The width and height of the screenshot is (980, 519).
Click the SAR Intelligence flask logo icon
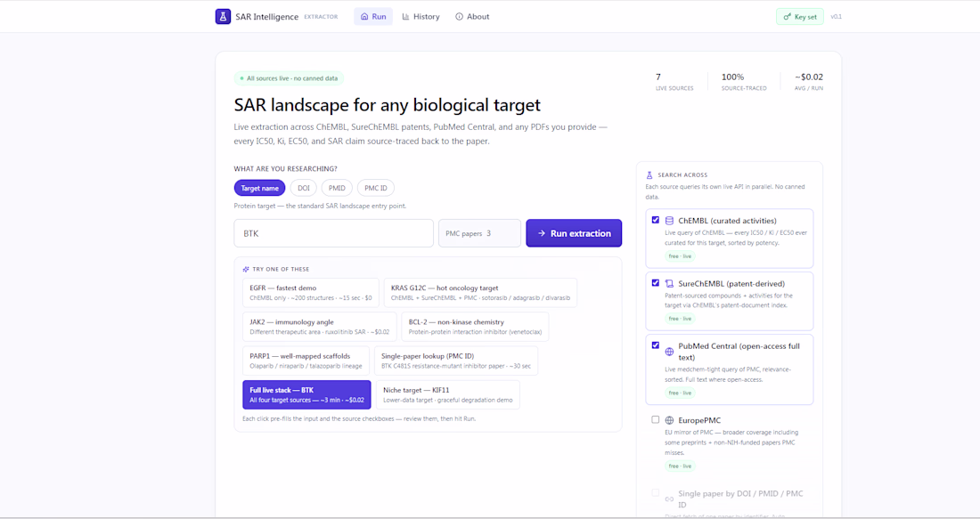click(x=223, y=16)
